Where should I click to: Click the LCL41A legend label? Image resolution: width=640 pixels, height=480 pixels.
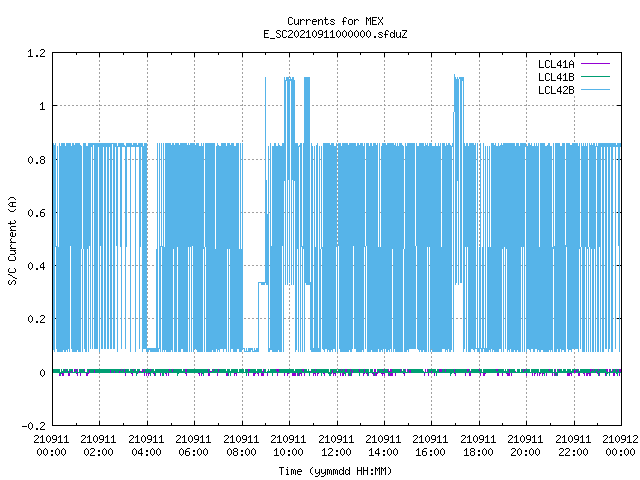coord(556,64)
